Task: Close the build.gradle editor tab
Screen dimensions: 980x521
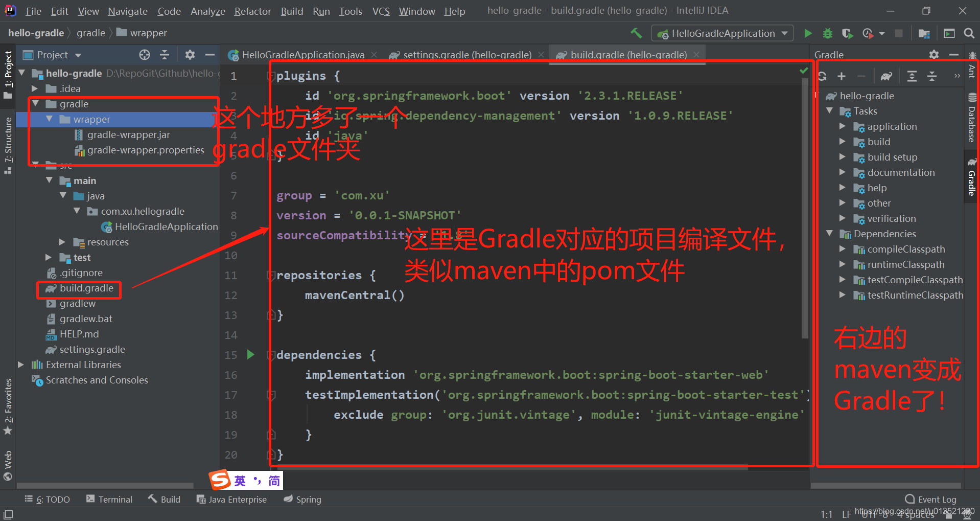Action: pos(696,55)
